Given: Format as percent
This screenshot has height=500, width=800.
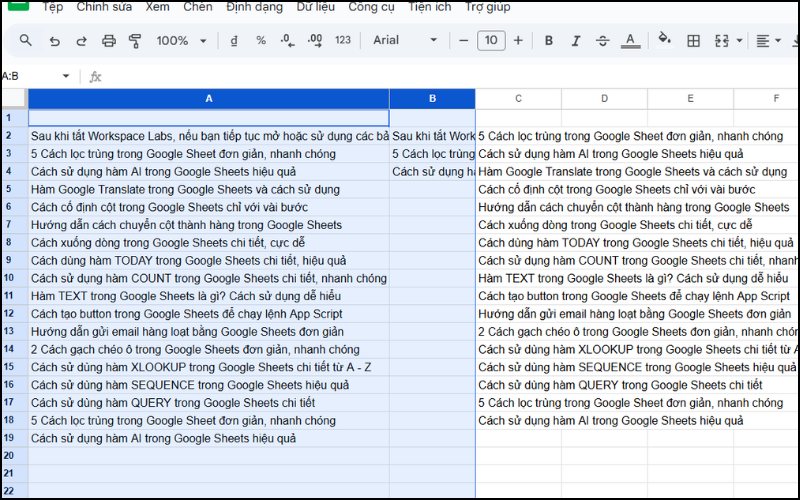Looking at the screenshot, I should [261, 41].
